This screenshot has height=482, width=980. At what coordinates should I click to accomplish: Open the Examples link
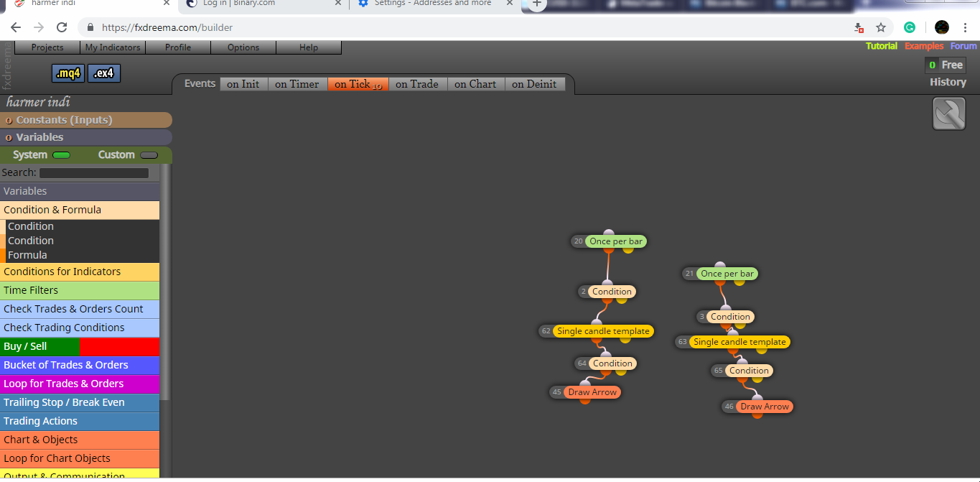tap(924, 46)
